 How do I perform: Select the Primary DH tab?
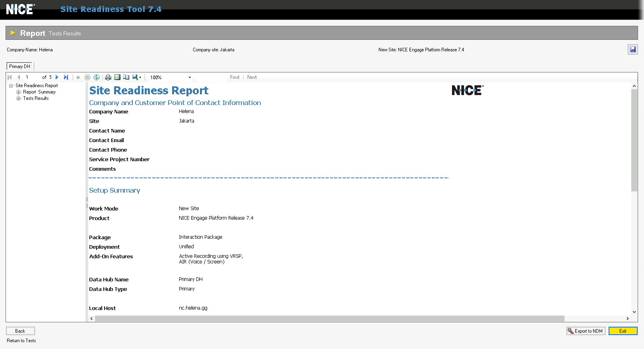[x=19, y=66]
